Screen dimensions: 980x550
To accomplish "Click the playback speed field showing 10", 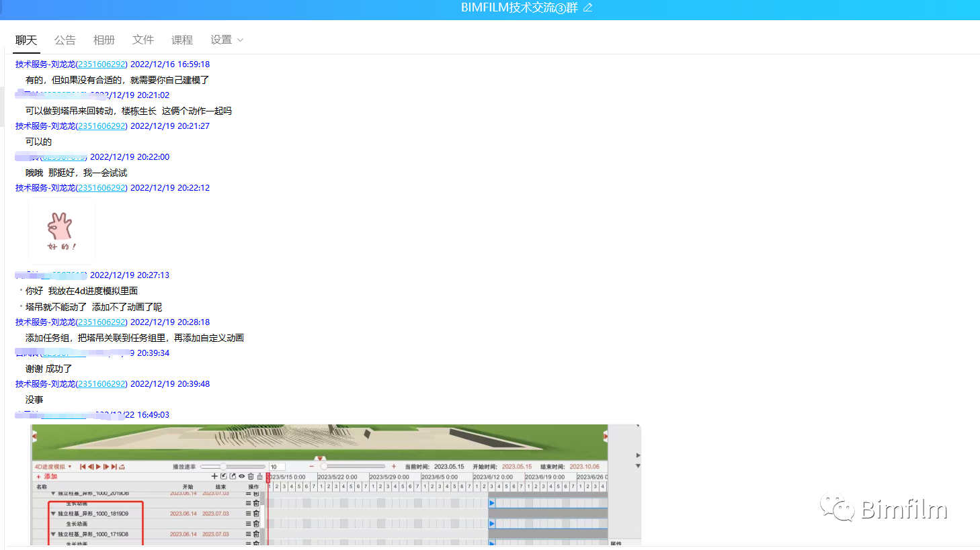I will (x=277, y=467).
